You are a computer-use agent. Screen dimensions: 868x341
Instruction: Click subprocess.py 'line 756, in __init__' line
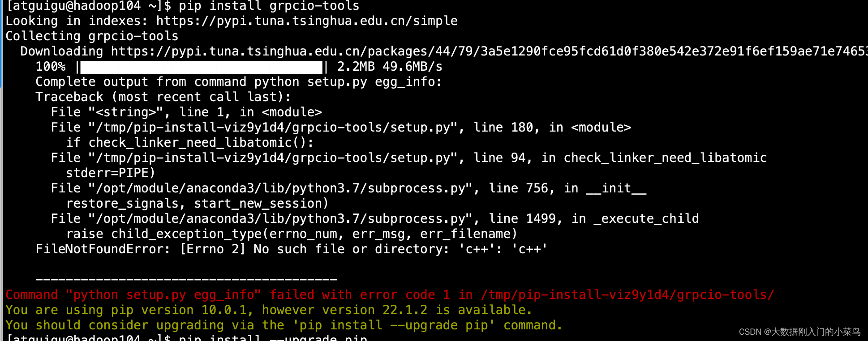coord(348,188)
